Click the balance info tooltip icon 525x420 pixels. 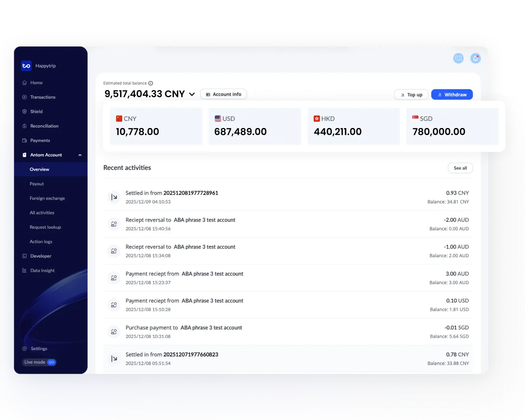pos(151,83)
